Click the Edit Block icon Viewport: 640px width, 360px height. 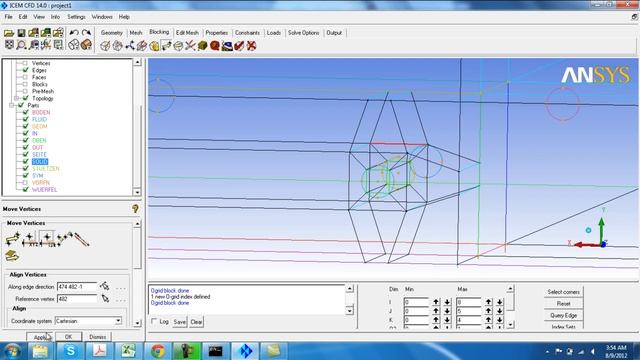click(142, 46)
